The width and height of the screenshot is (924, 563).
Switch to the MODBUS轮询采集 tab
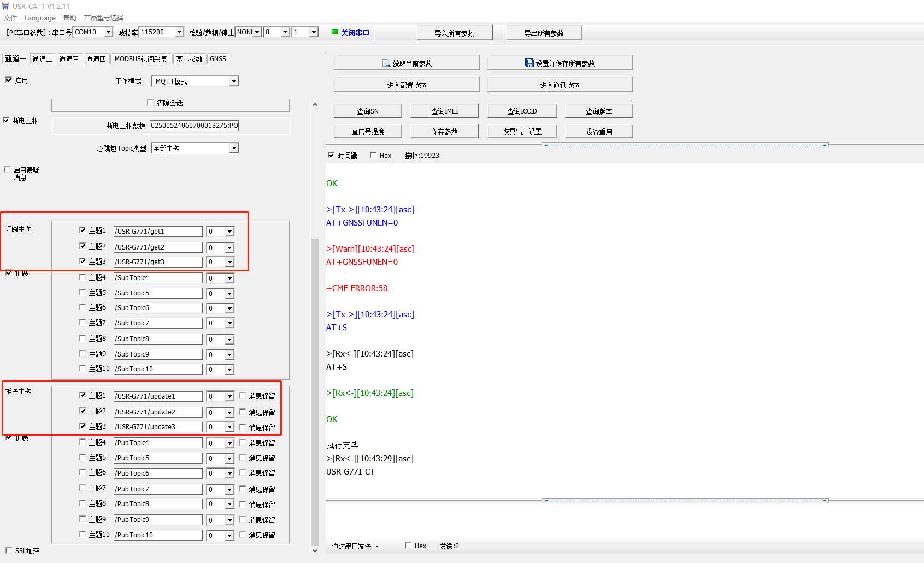[x=140, y=59]
